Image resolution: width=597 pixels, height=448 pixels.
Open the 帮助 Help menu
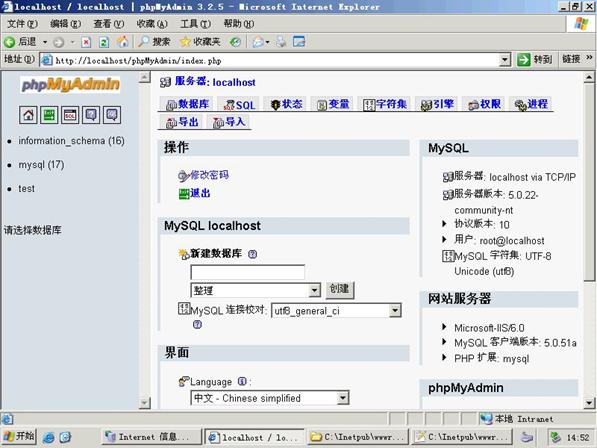coord(239,24)
